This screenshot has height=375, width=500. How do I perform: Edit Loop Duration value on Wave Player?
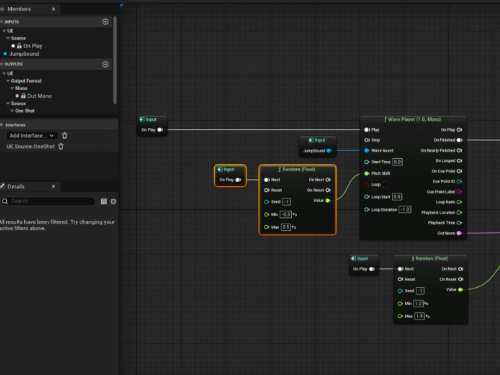point(405,210)
